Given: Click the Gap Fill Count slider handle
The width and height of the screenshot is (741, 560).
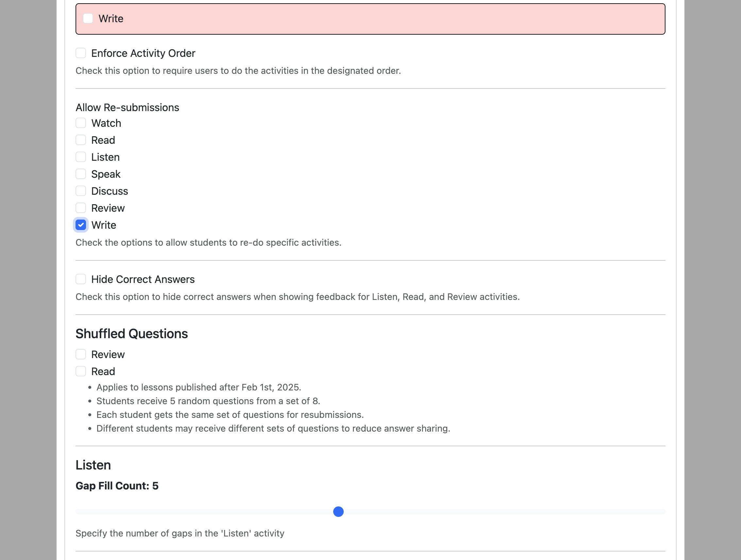Looking at the screenshot, I should point(338,511).
